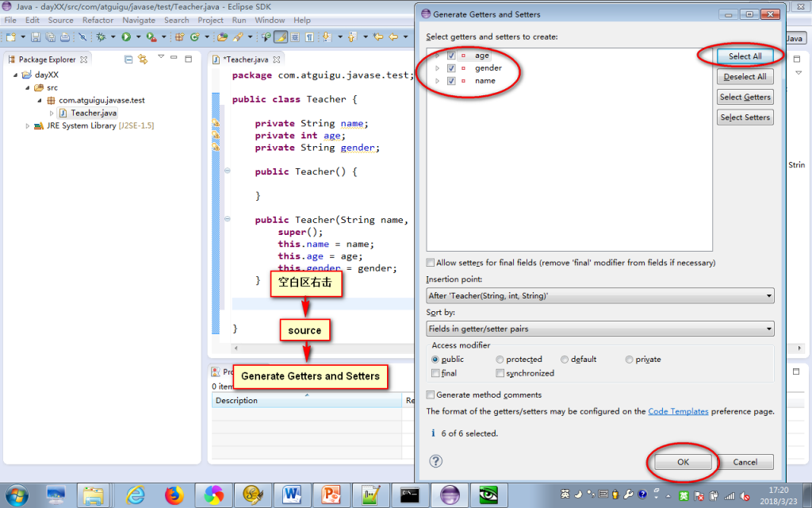Select the default access modifier

point(565,360)
